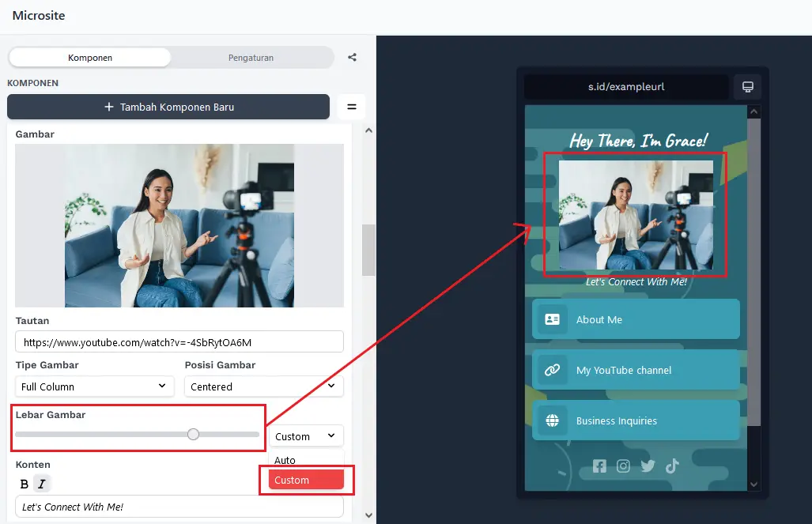
Task: Click the Lebar Gambar slider handle
Action: [193, 434]
